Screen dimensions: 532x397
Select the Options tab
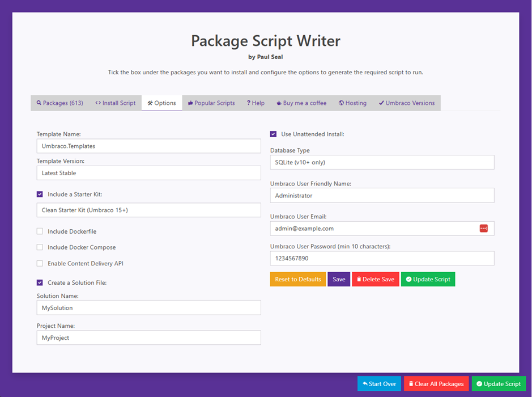tap(161, 103)
